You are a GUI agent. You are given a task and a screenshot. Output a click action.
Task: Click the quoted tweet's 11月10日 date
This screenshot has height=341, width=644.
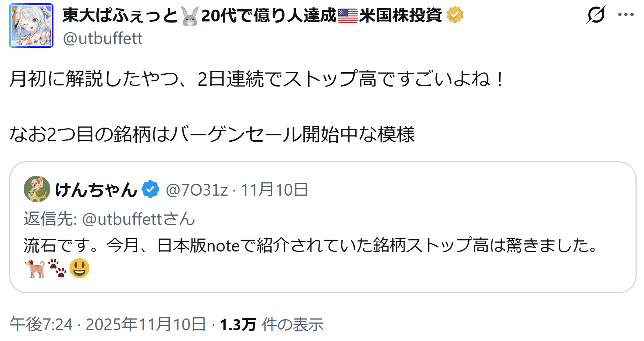click(275, 190)
